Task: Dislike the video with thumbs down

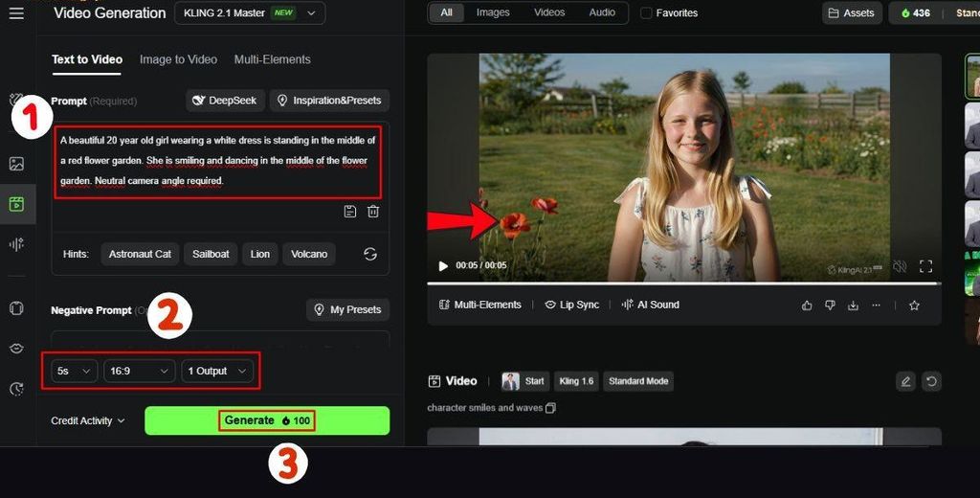Action: tap(830, 306)
